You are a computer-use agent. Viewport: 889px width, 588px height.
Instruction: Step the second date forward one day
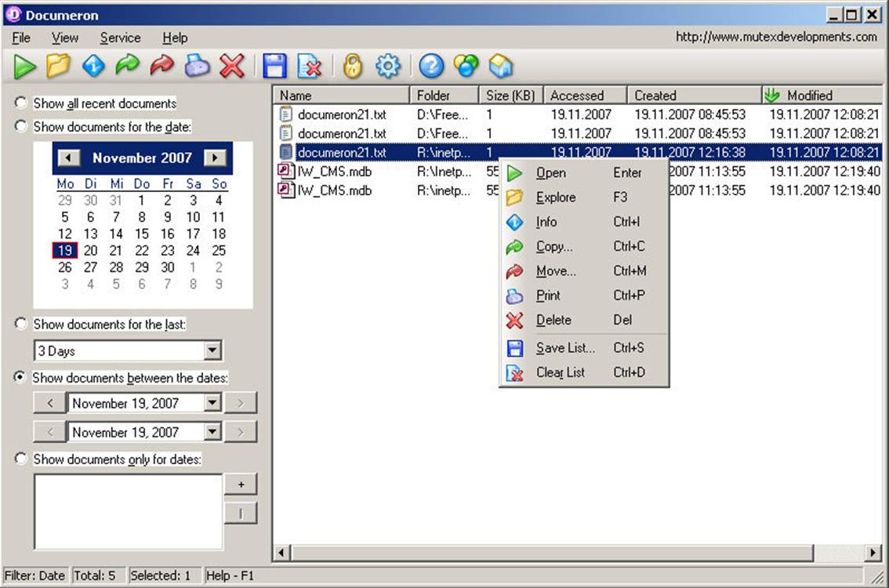(x=241, y=432)
